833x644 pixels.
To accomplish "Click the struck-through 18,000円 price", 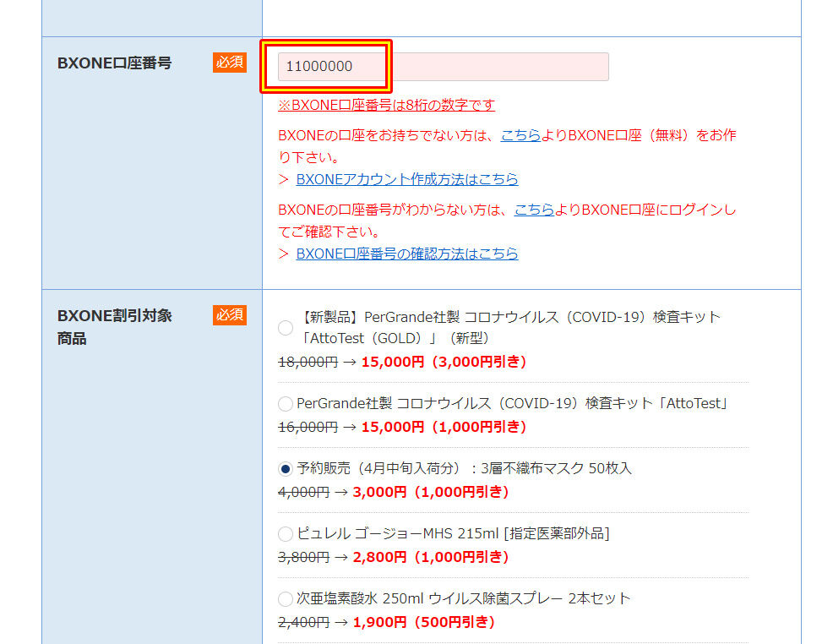I will coord(308,362).
